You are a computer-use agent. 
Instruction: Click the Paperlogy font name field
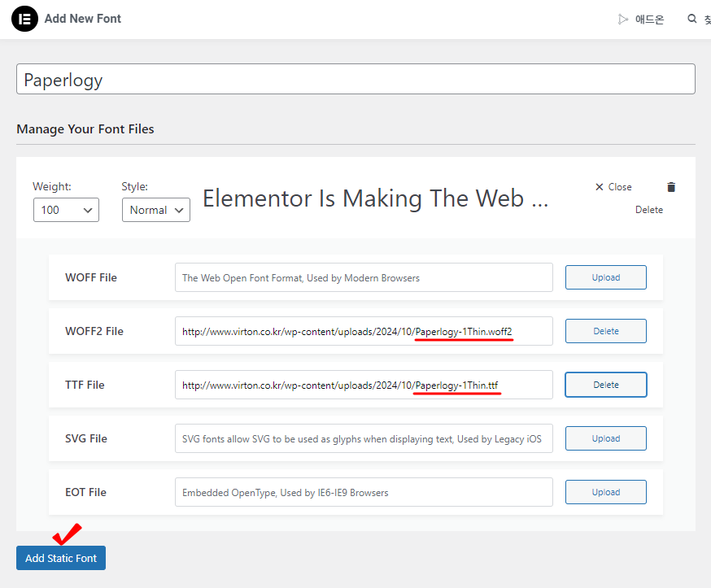355,79
